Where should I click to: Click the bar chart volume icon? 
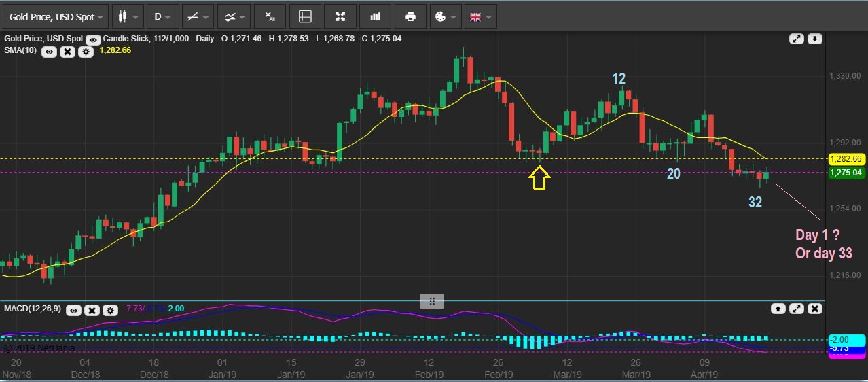point(376,16)
